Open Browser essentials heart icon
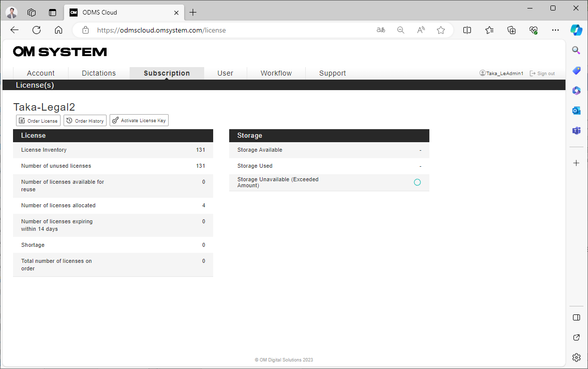The height and width of the screenshot is (369, 588). (x=533, y=30)
